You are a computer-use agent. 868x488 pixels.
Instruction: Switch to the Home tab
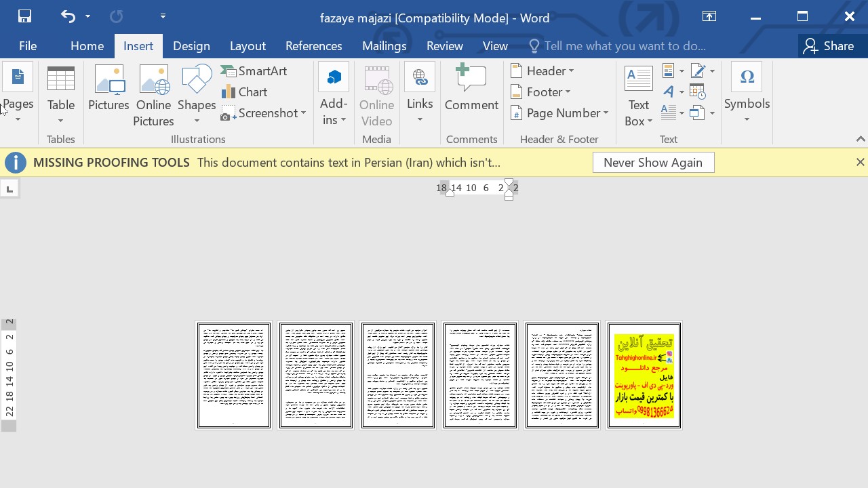(87, 46)
